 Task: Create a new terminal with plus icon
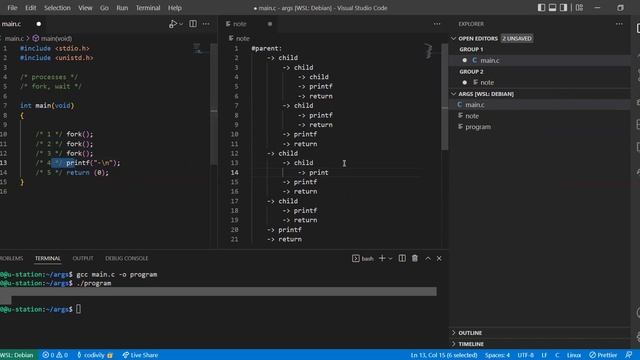(382, 258)
